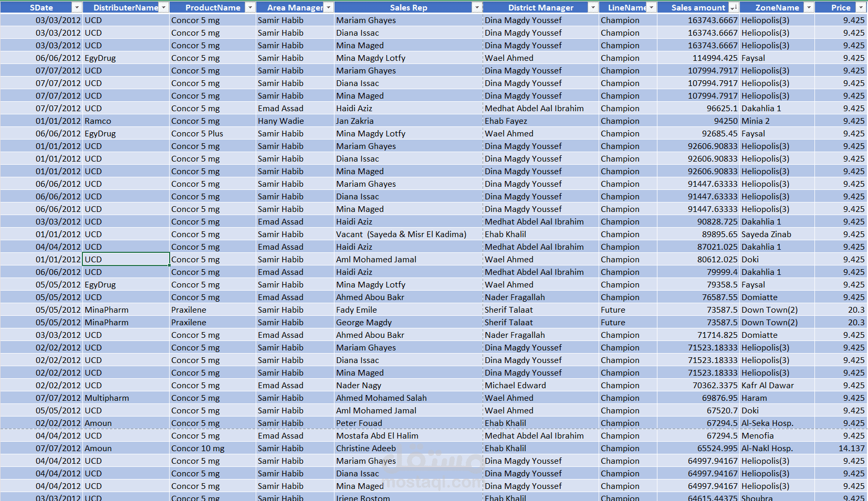Viewport: 868px width, 501px height.
Task: Click the EgyDrug cell with sales 114994.425
Action: point(126,58)
